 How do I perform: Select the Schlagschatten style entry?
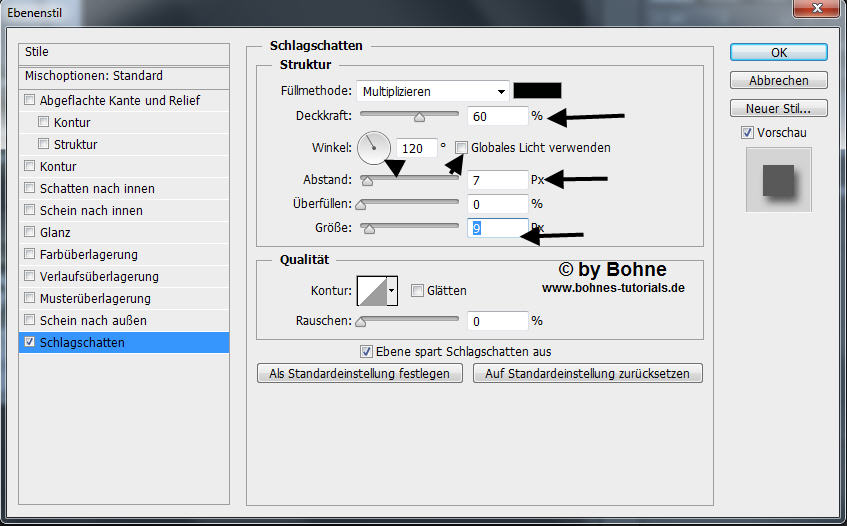[x=83, y=343]
